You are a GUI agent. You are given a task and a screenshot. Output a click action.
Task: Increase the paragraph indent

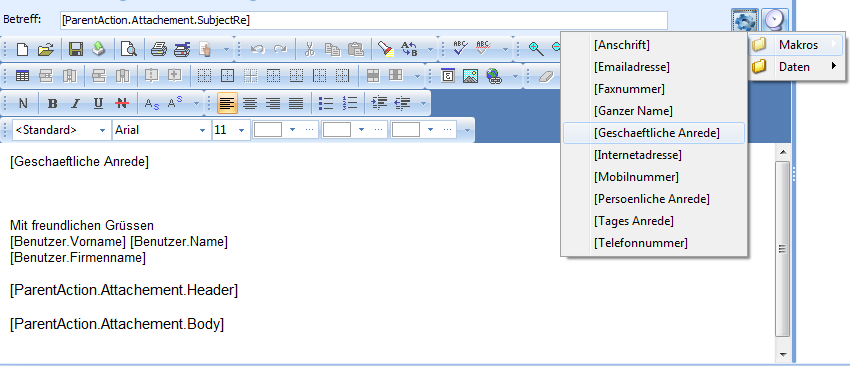tap(379, 103)
